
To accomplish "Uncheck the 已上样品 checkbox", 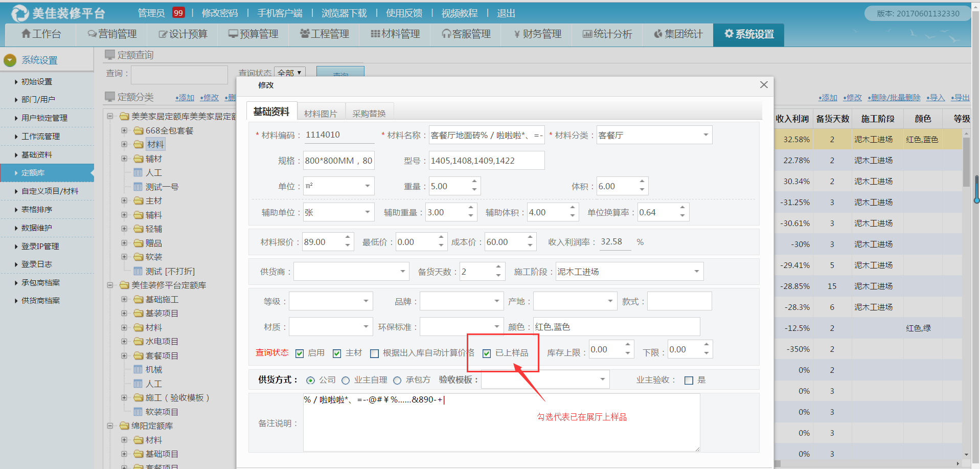I will click(487, 353).
